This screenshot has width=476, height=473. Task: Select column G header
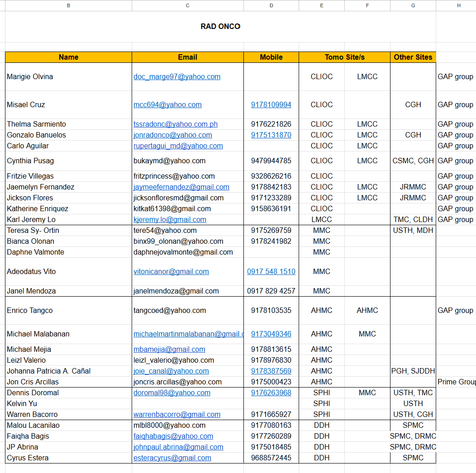tap(413, 5)
